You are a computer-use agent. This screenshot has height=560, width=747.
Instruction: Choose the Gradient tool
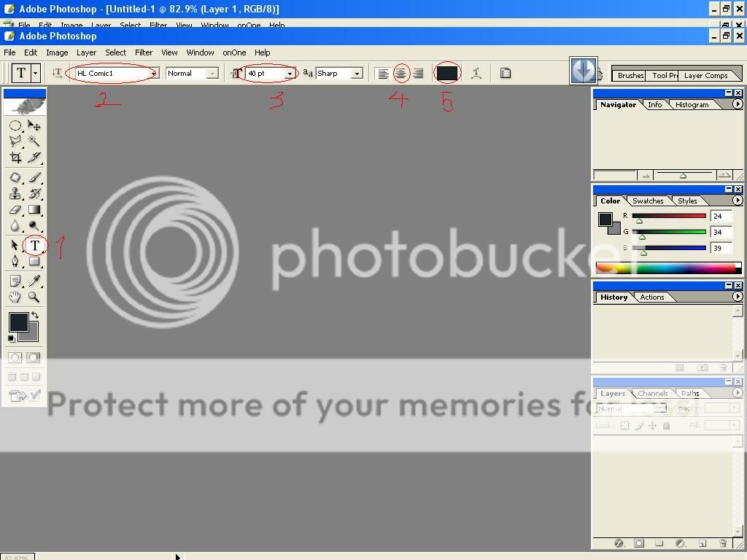click(34, 209)
